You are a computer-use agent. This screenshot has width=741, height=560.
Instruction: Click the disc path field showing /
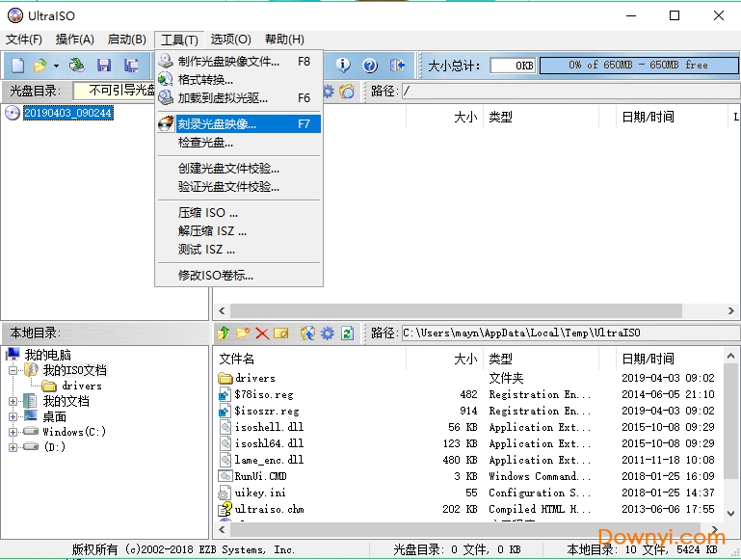pyautogui.click(x=569, y=91)
